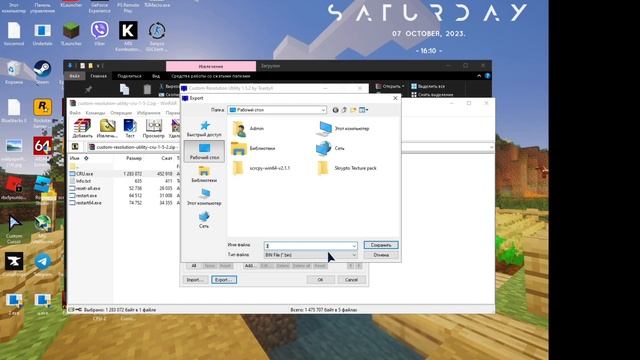Open WinRAR Команды menu
This screenshot has height=360, width=640.
96,113
